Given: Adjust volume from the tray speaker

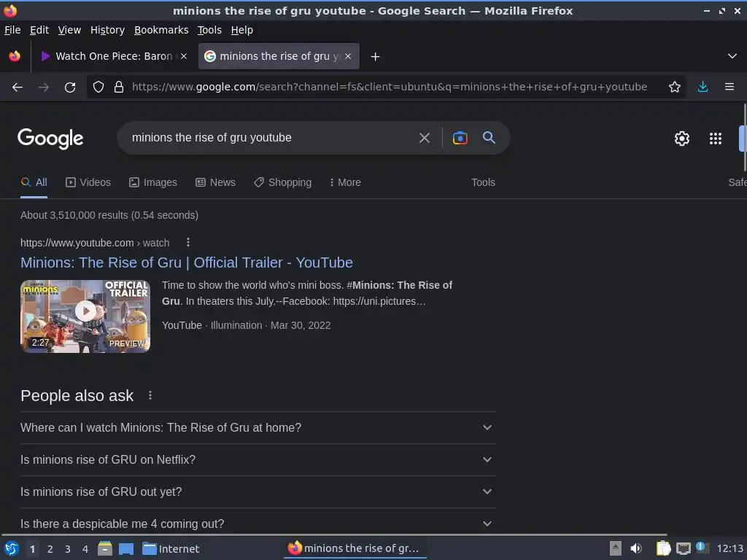Looking at the screenshot, I should 636,548.
